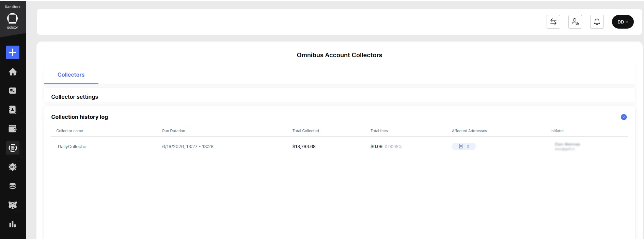Click the Initiator column header
644x239 pixels.
point(557,131)
